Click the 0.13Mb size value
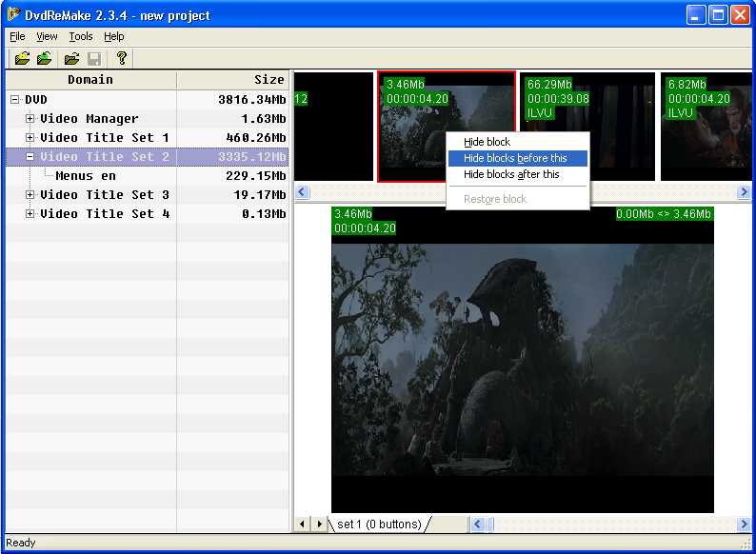Viewport: 756px width, 554px height. tap(263, 213)
